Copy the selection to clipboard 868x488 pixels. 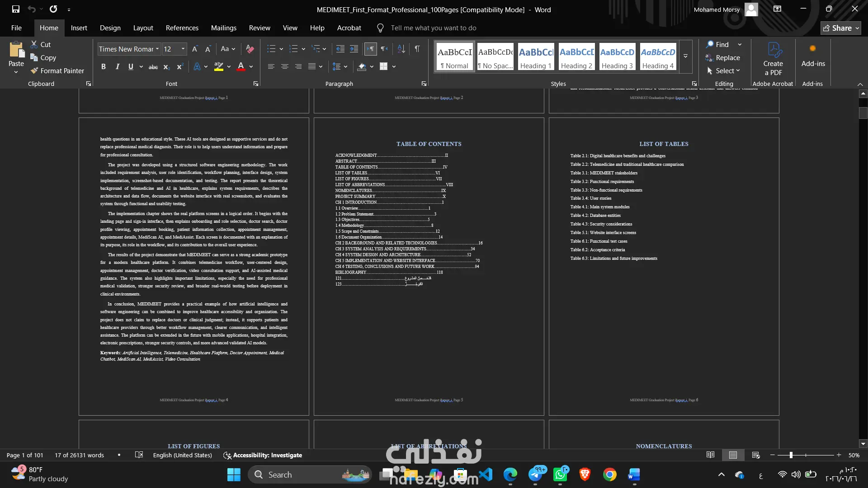point(43,57)
